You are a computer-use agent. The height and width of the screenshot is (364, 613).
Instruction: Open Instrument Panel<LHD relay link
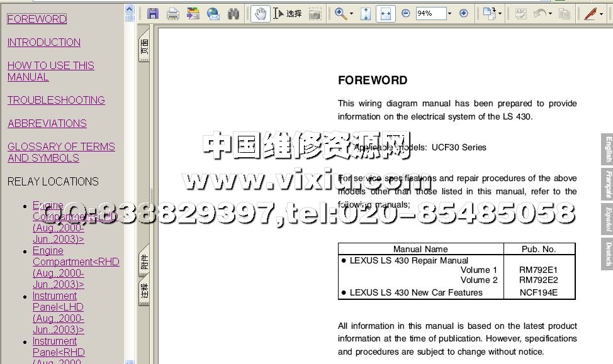click(x=59, y=312)
